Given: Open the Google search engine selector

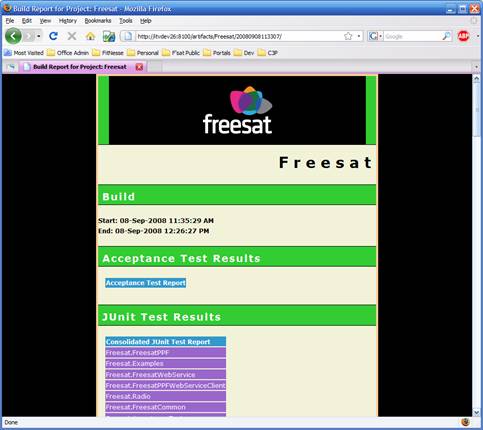Looking at the screenshot, I should [x=375, y=36].
